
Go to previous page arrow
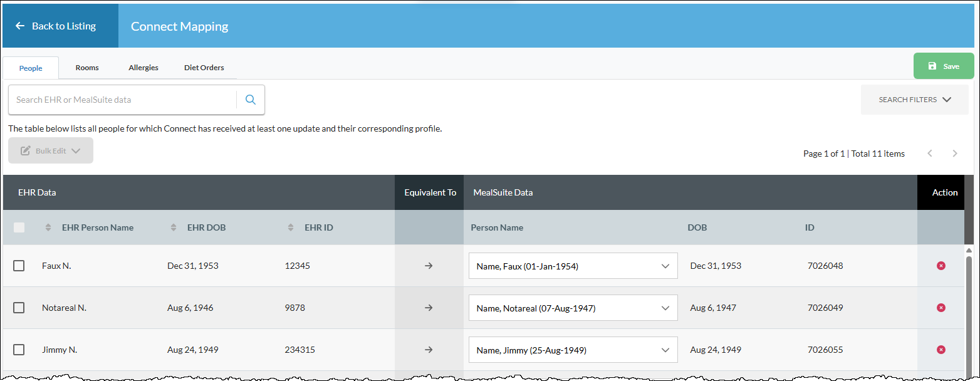pyautogui.click(x=930, y=154)
